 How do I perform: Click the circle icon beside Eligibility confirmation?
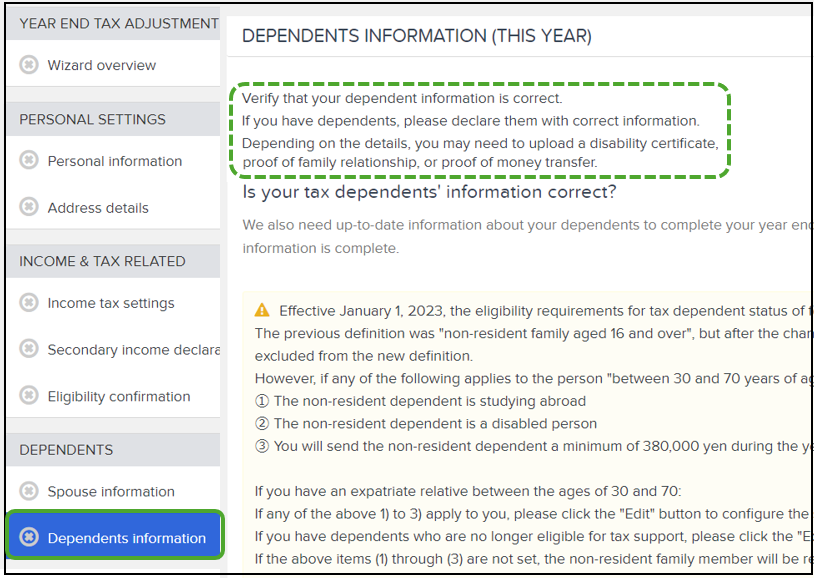29,396
